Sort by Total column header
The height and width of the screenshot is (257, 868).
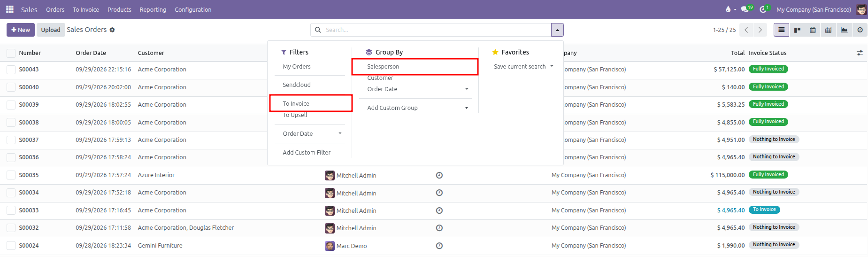737,53
